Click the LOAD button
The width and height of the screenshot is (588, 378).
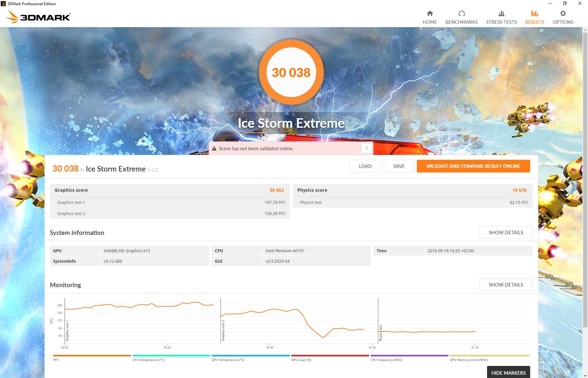(365, 166)
